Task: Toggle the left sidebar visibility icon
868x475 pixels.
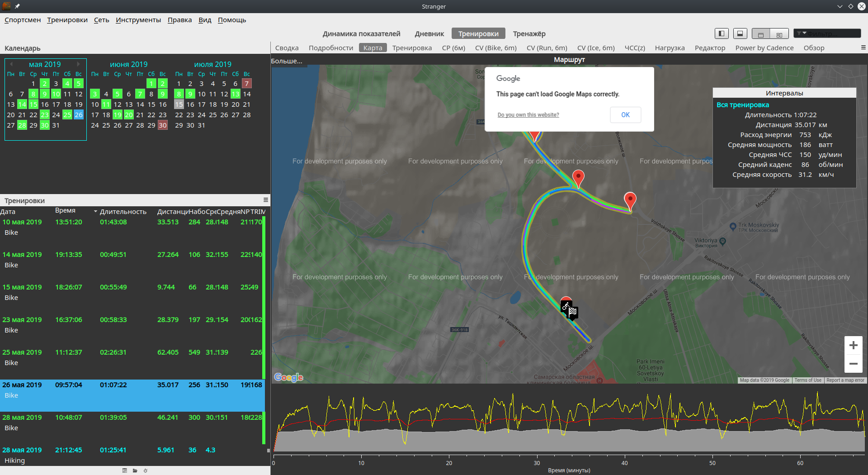Action: point(722,33)
